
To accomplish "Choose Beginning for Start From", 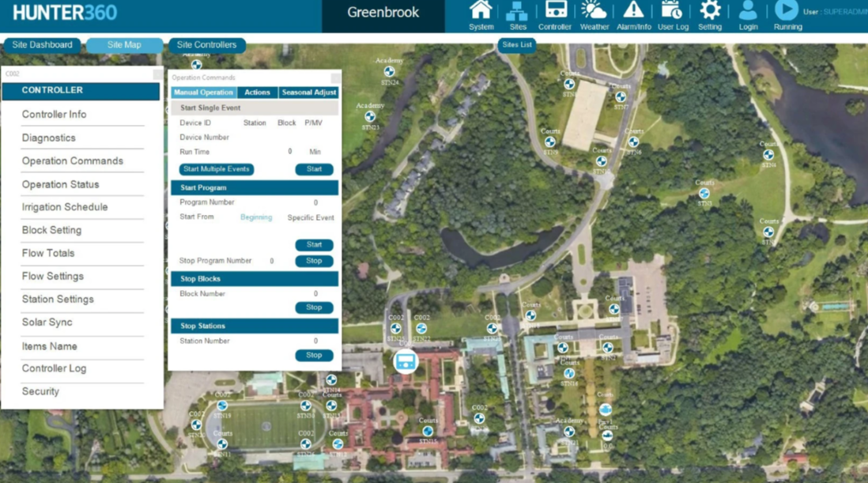I will coord(256,217).
